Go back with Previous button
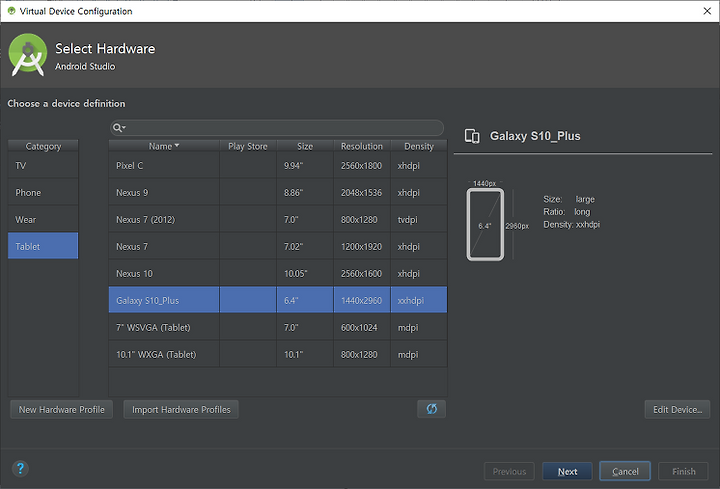This screenshot has height=489, width=720. tap(509, 471)
